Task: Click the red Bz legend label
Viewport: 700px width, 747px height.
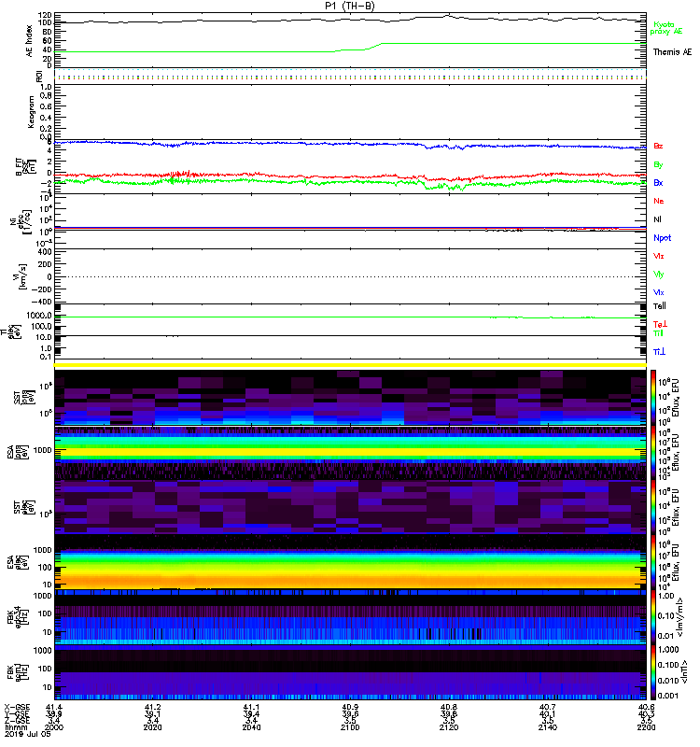Action: (x=658, y=146)
